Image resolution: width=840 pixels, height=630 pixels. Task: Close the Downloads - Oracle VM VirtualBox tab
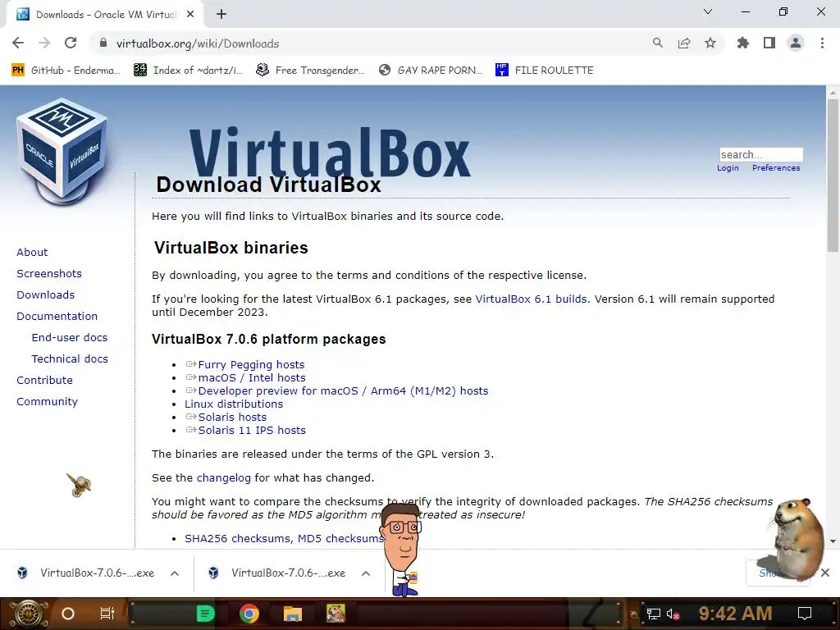tap(190, 15)
